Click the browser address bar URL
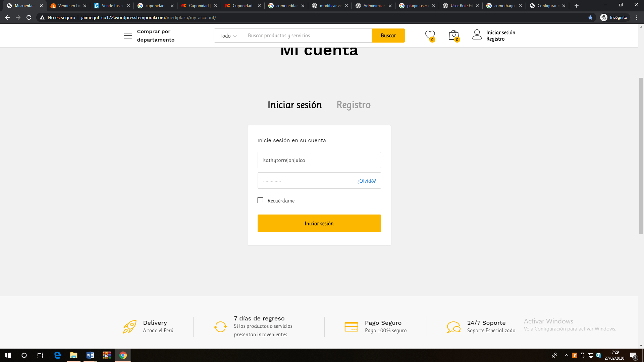 [x=149, y=17]
